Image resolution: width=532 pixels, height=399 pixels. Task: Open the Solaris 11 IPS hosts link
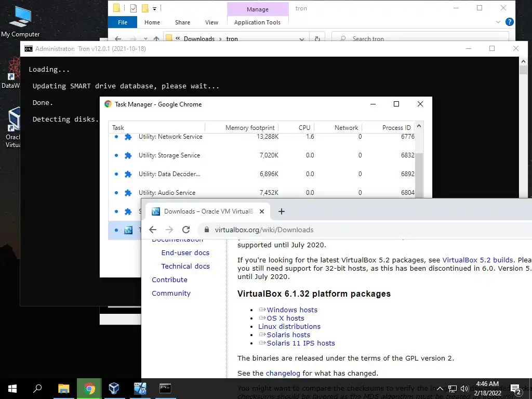(301, 343)
